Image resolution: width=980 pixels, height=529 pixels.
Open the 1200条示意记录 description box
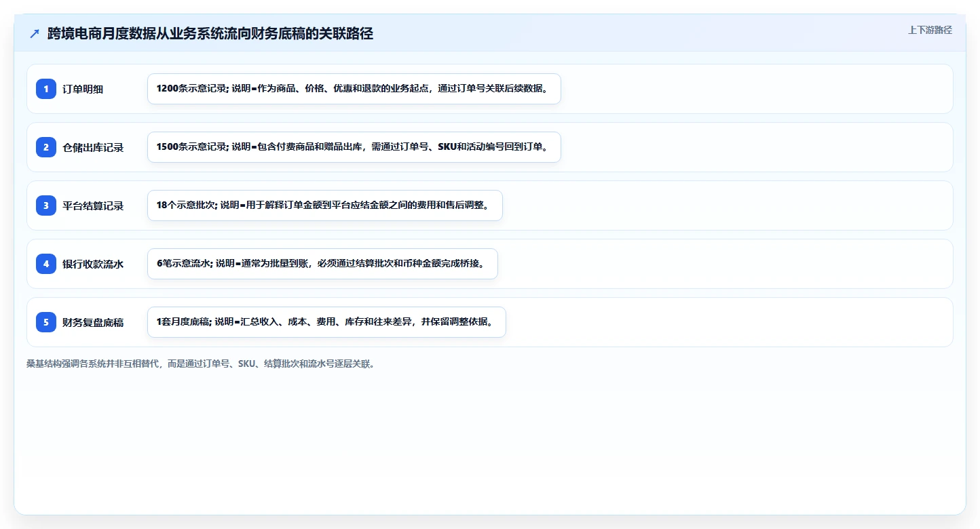tap(354, 89)
